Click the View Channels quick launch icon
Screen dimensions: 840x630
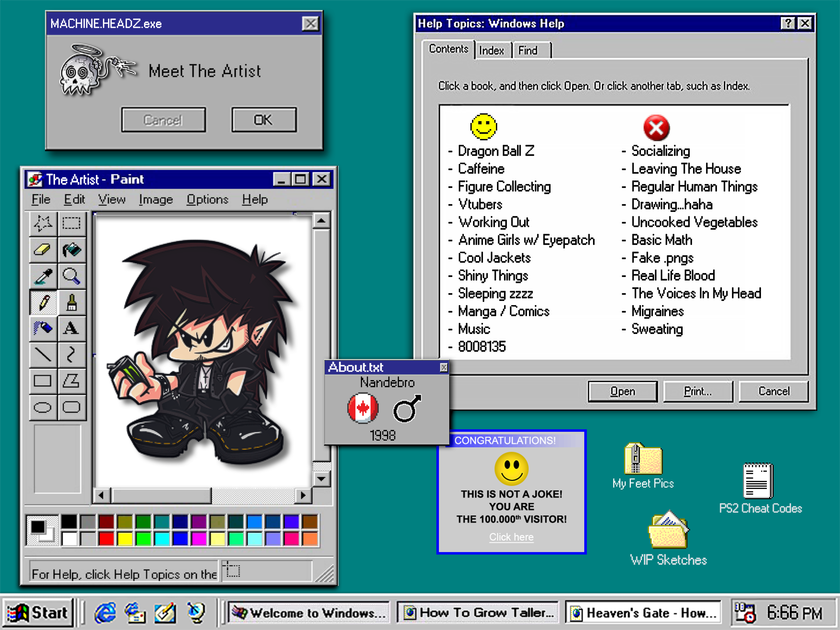[x=196, y=613]
